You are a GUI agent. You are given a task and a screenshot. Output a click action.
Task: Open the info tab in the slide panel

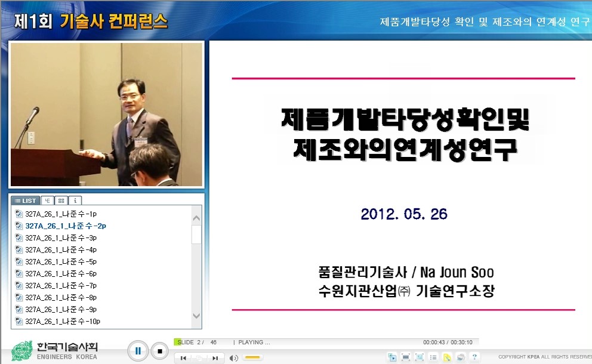(x=74, y=200)
